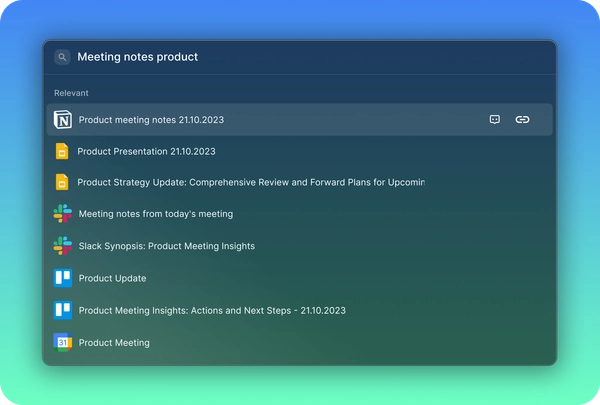This screenshot has height=405, width=600.
Task: Open "Product meeting notes 21.10.2023" result
Action: (151, 120)
